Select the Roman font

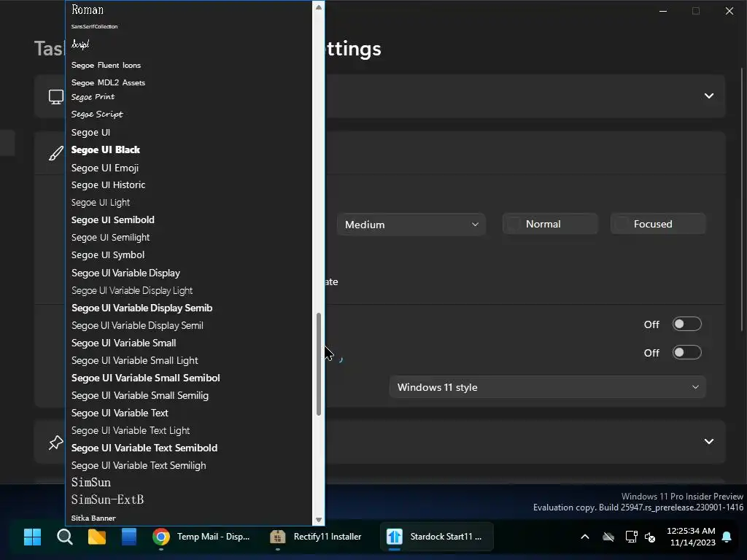189,9
